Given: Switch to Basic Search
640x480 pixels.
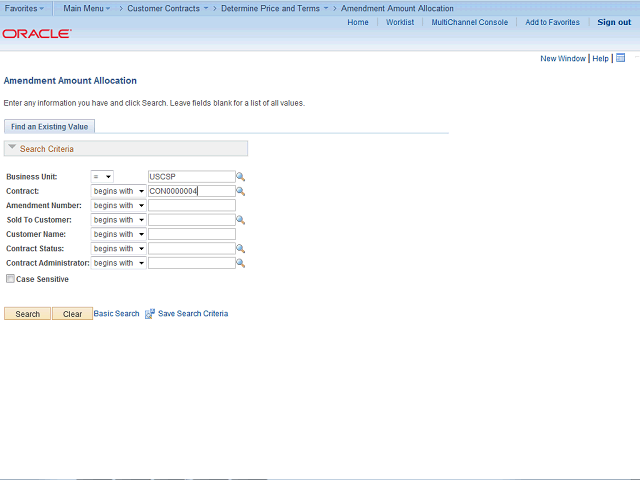Looking at the screenshot, I should pyautogui.click(x=116, y=313).
